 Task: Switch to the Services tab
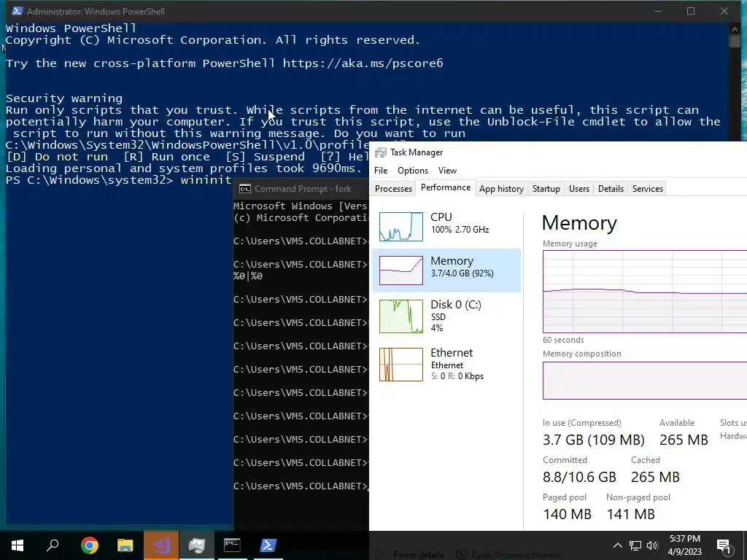click(x=648, y=189)
